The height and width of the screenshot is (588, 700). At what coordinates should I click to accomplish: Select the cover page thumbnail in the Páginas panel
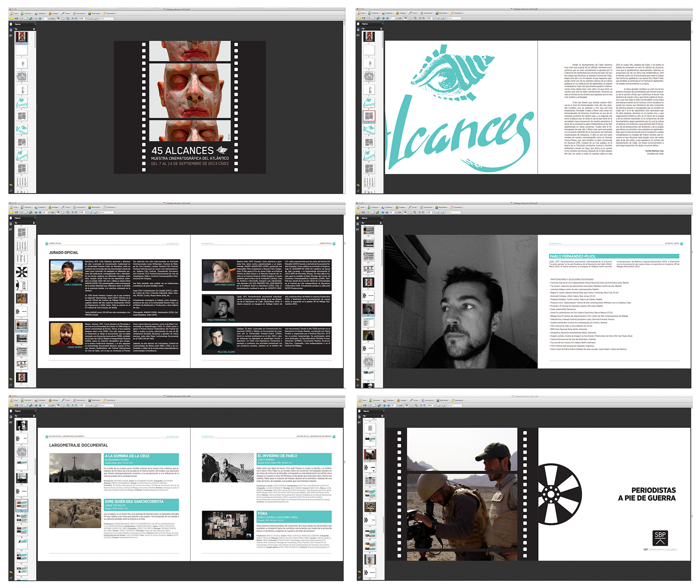(21, 37)
